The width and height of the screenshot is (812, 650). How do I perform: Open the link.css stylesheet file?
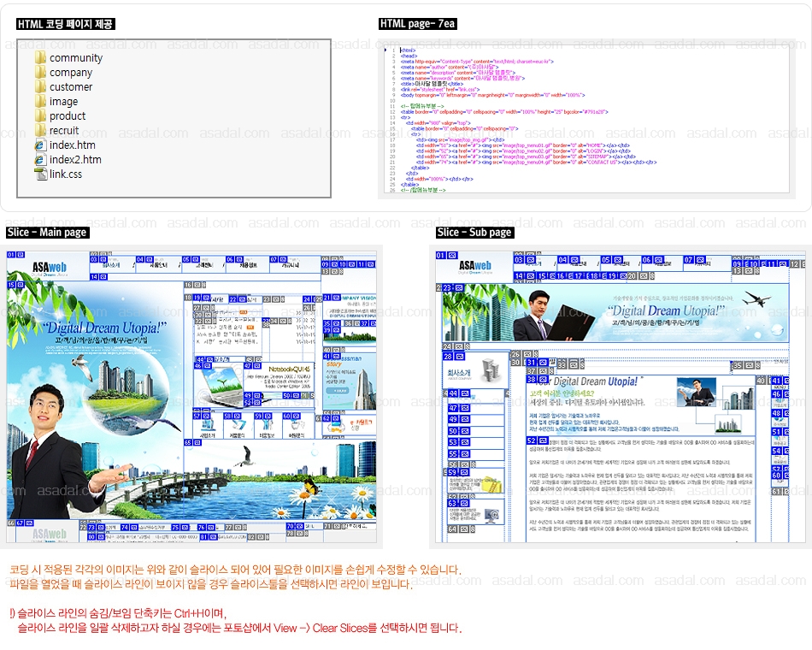[x=65, y=174]
